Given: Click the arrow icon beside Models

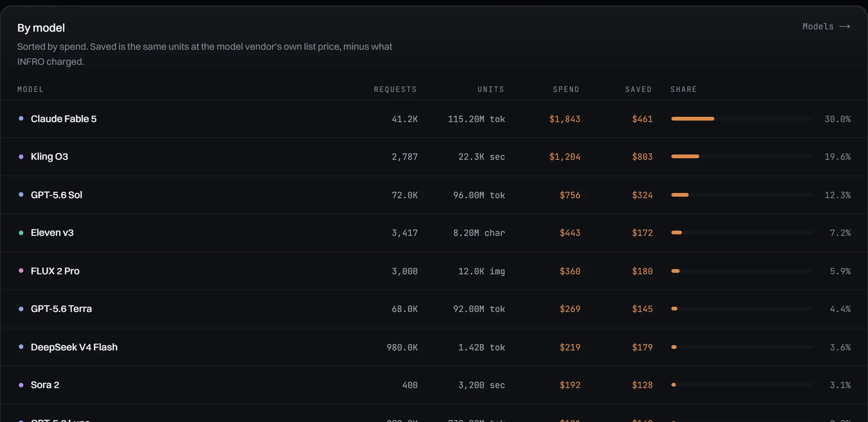Looking at the screenshot, I should pyautogui.click(x=845, y=27).
